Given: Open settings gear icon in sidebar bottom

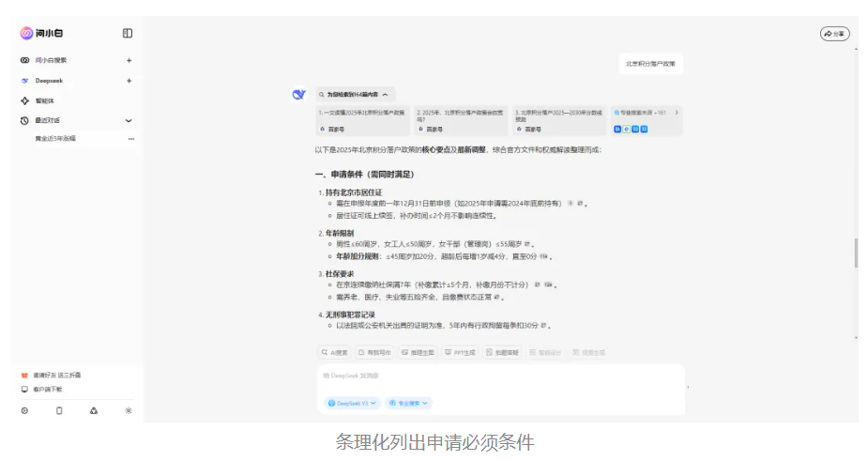Looking at the screenshot, I should click(x=24, y=410).
